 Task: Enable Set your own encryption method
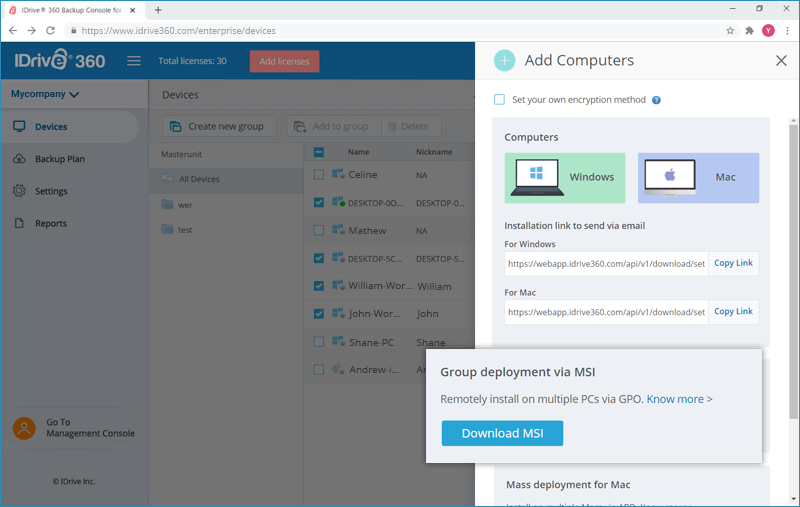coord(499,99)
